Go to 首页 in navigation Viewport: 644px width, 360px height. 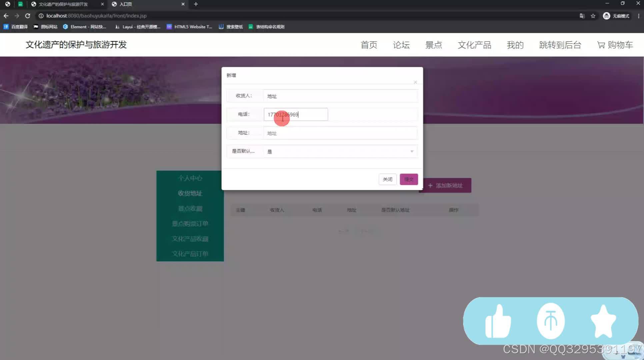(x=369, y=45)
